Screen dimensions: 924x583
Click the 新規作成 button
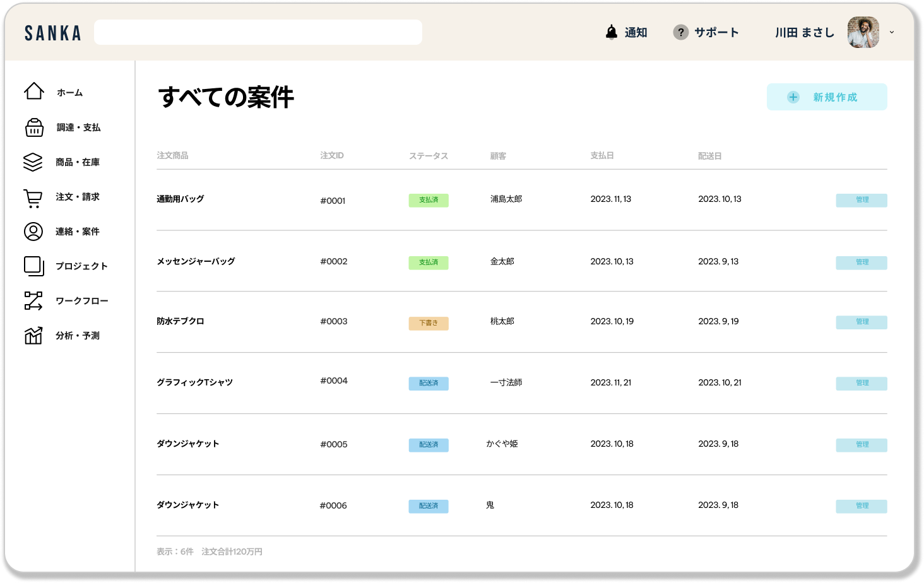point(826,97)
